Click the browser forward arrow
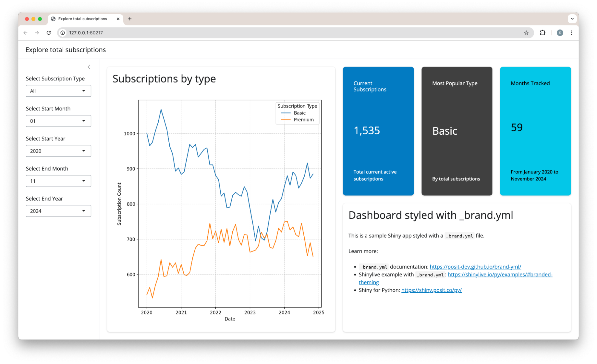Viewport: 597px width, 364px height. click(37, 33)
